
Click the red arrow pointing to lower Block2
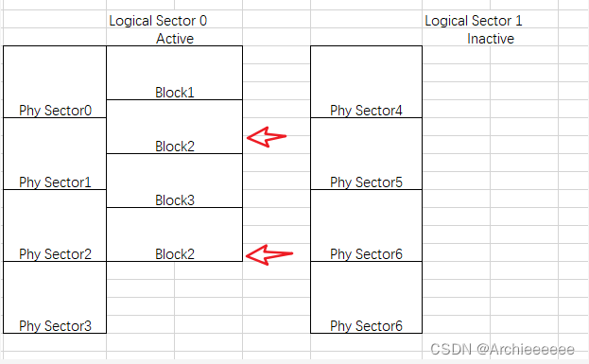269,254
